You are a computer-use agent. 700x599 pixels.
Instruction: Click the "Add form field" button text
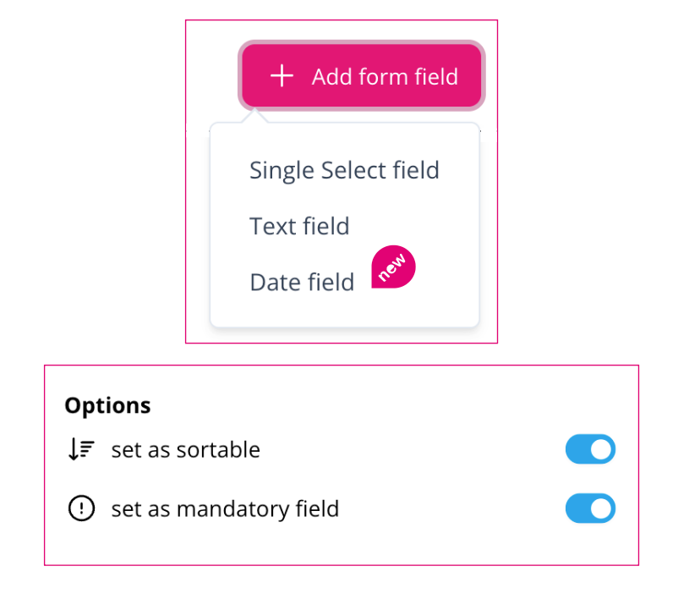coord(385,76)
